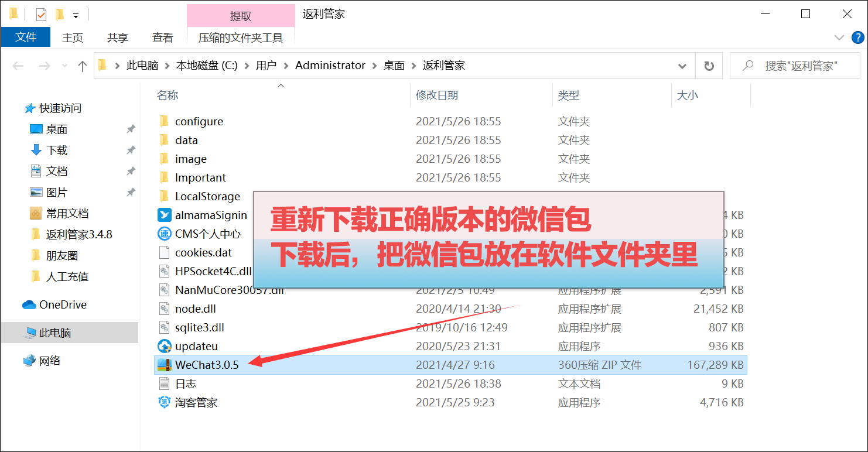This screenshot has height=452, width=868.
Task: Expand the chevron after 用户 breadcrumb
Action: coord(286,66)
